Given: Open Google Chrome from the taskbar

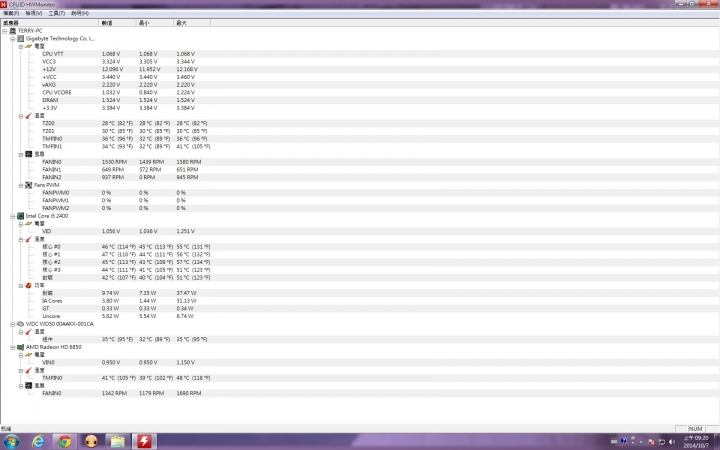Looking at the screenshot, I should coord(64,442).
